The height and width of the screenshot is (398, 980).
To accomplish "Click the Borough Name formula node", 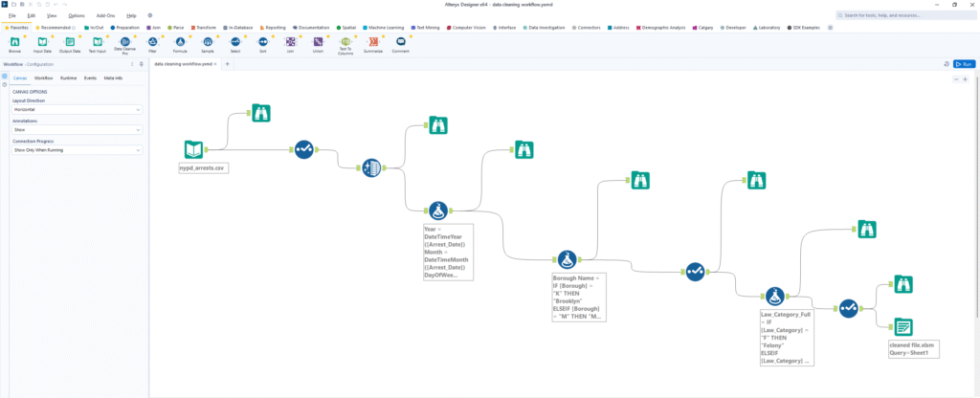I will (568, 260).
